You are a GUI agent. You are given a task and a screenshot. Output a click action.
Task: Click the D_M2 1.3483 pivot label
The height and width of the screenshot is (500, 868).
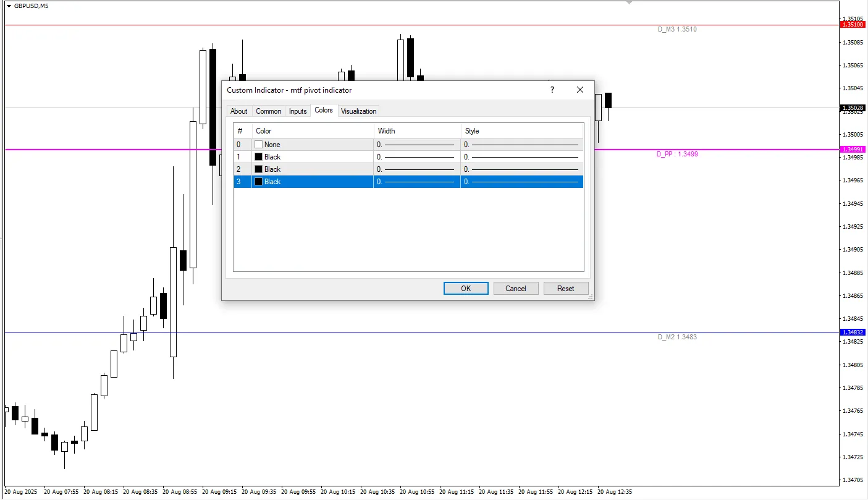coord(677,337)
